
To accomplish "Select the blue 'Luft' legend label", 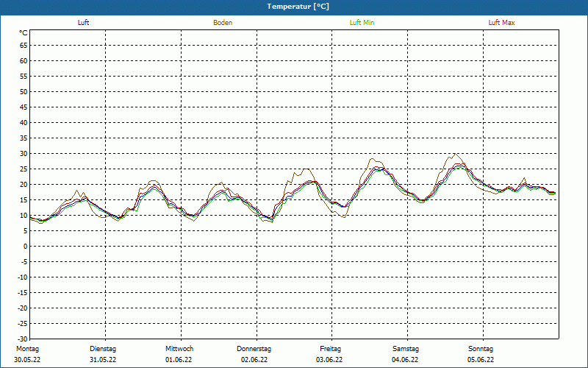I will coord(83,23).
